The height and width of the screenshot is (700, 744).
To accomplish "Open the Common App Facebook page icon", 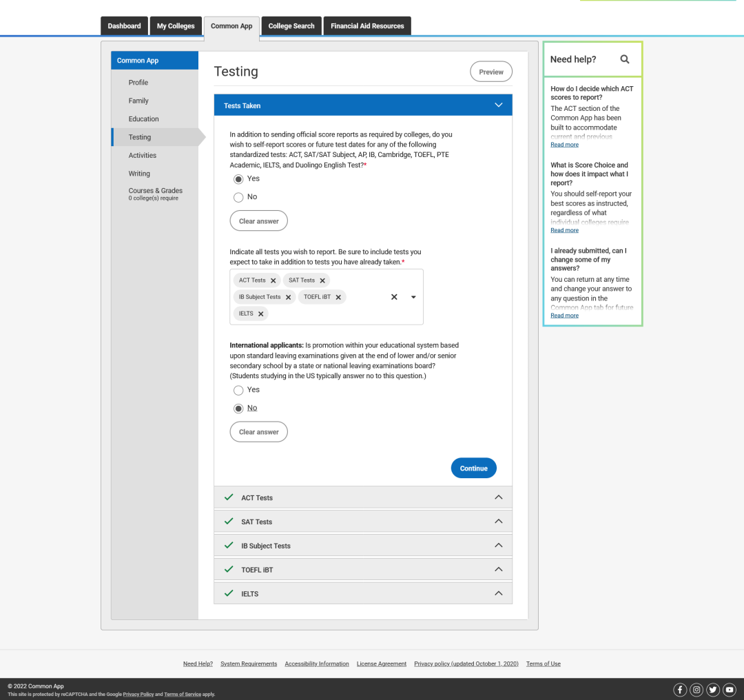I will click(x=680, y=690).
